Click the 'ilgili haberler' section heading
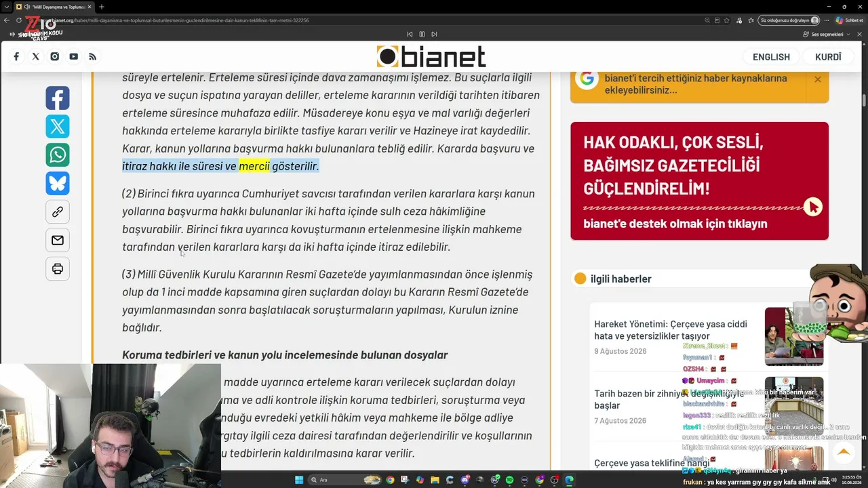 (x=621, y=279)
